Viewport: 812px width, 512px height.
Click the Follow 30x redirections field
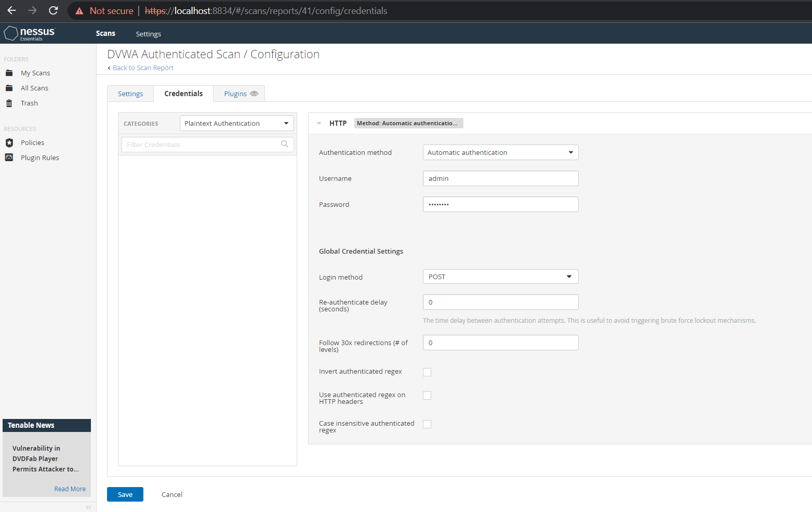coord(501,343)
